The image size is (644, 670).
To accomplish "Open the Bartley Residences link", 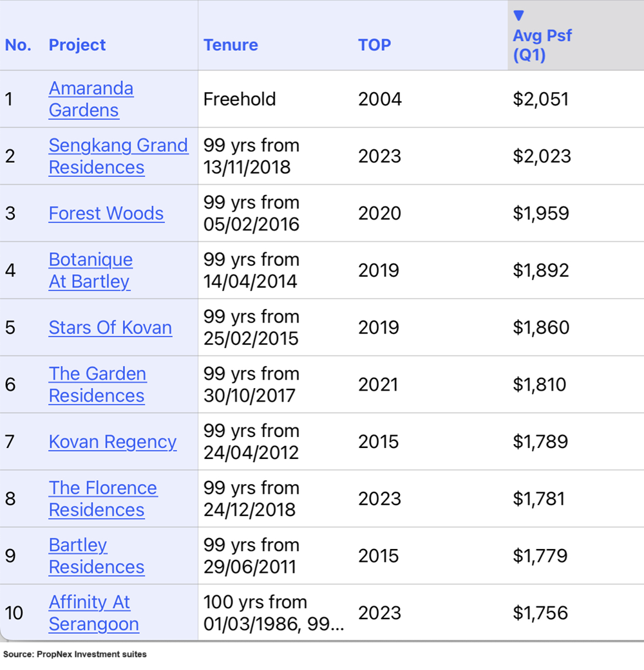I will point(96,556).
